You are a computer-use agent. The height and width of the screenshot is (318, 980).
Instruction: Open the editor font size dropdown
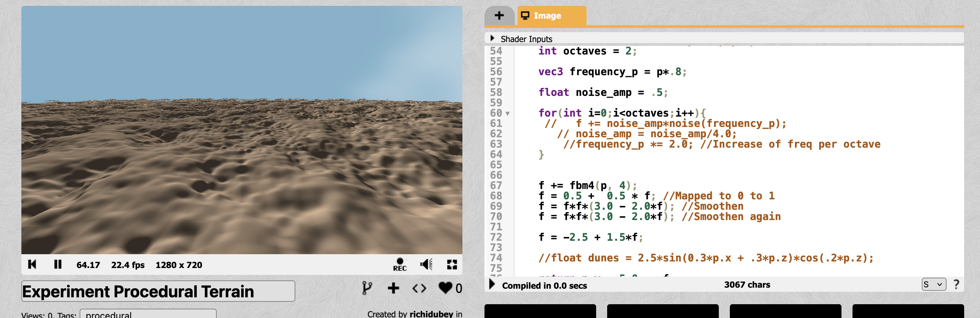(x=933, y=285)
